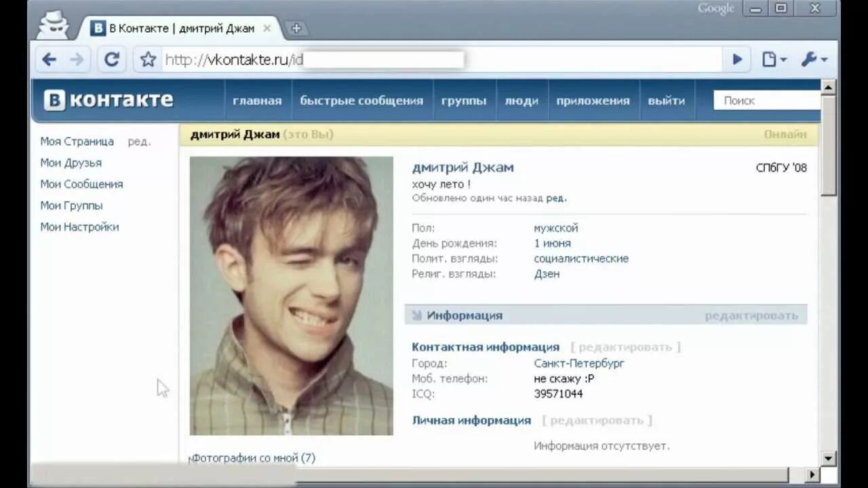868x488 pixels.
Task: Collapse the Информация section arrow
Action: [416, 315]
